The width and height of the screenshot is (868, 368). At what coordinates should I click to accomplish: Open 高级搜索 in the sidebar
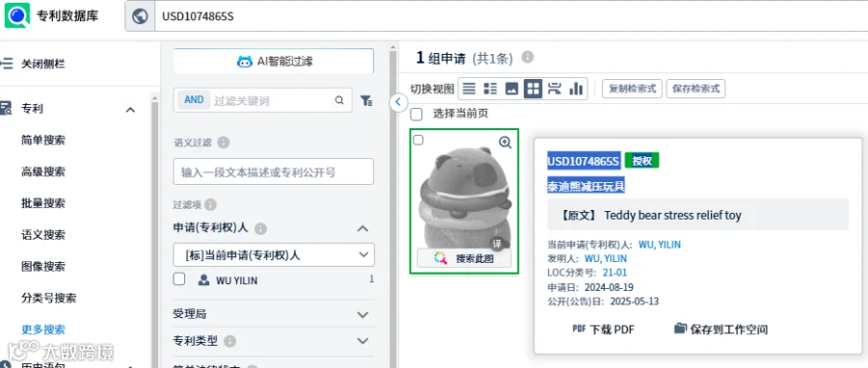[x=43, y=171]
